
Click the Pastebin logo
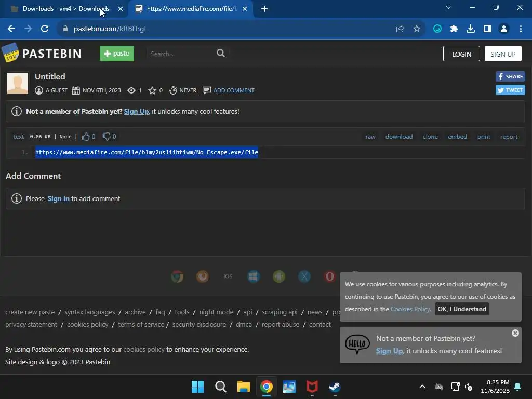pos(42,53)
